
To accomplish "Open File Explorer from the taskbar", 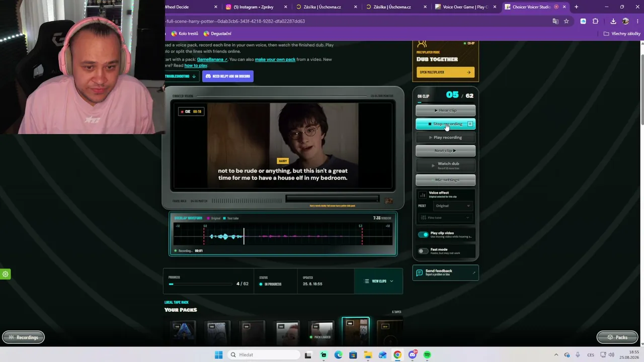I will 368,355.
